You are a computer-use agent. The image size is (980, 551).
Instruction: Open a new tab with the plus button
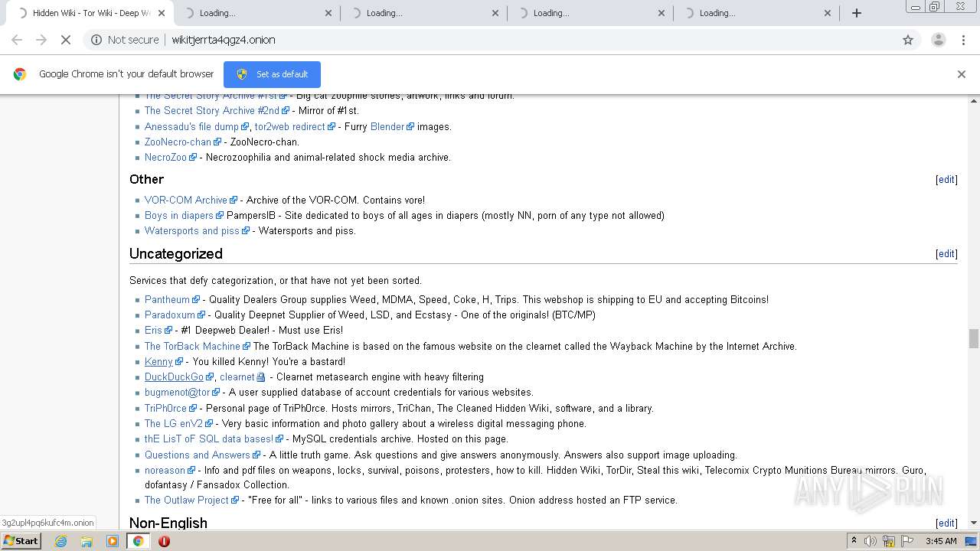pos(857,13)
